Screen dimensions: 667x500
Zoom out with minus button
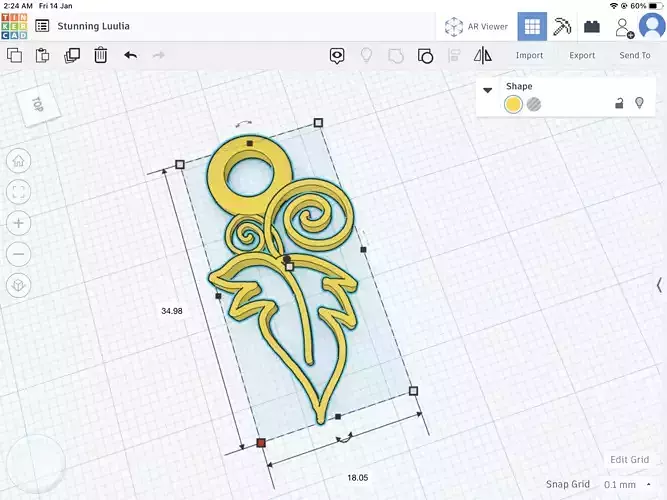(18, 254)
